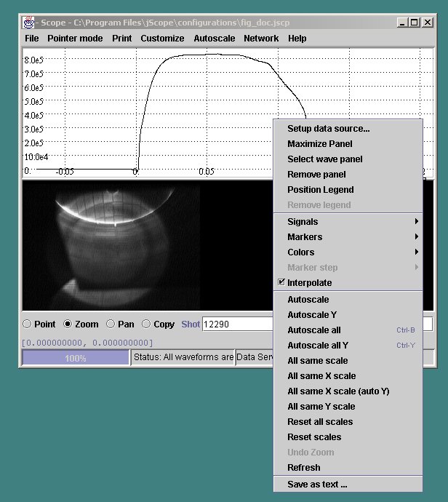Select Autoscale all Y entry
448x502 pixels.
pyautogui.click(x=317, y=346)
